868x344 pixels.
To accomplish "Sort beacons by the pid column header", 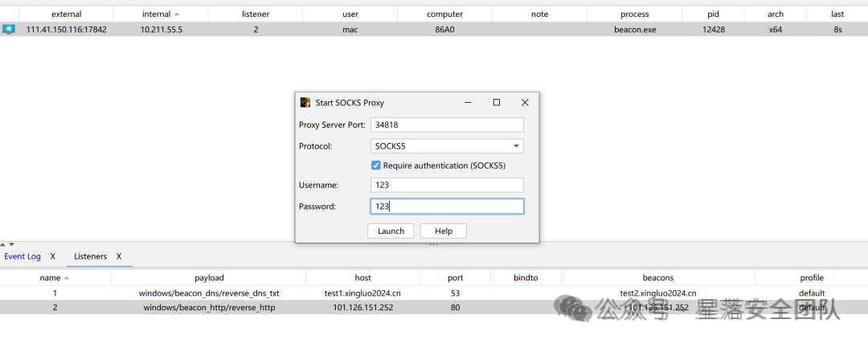I will pyautogui.click(x=713, y=14).
